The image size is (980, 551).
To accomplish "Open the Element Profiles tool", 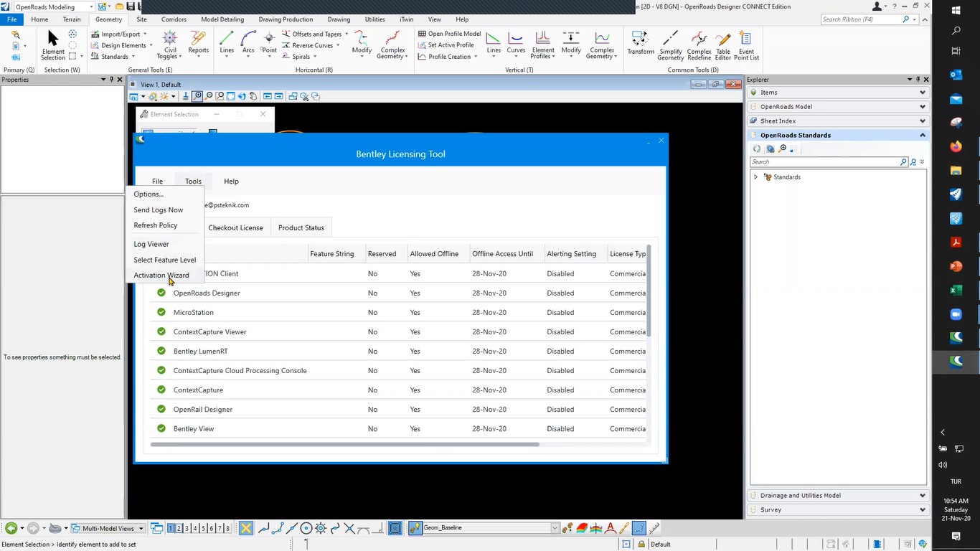I will [543, 45].
